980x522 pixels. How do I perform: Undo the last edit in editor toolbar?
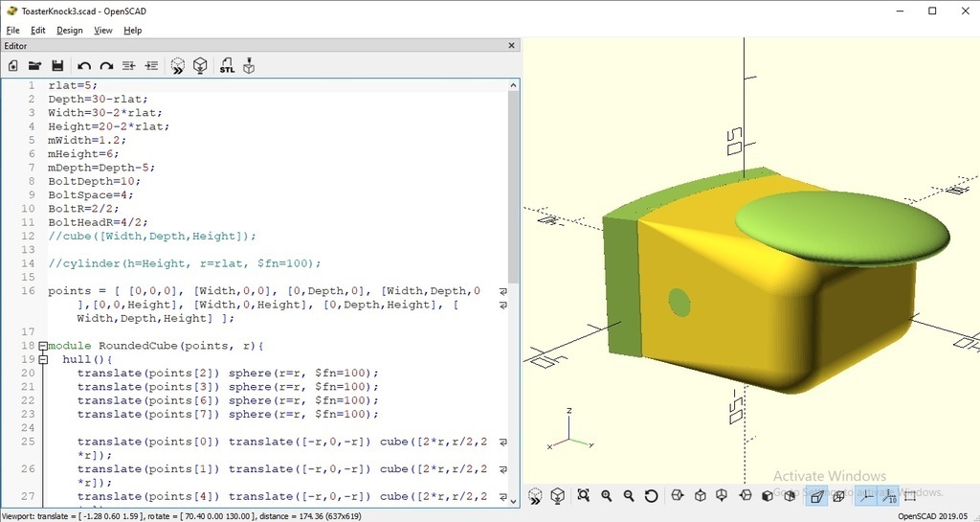[84, 66]
